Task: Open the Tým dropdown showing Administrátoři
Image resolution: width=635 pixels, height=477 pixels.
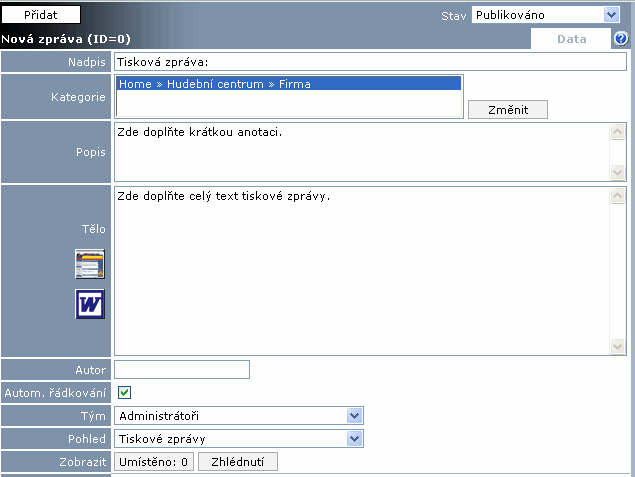Action: pos(238,415)
